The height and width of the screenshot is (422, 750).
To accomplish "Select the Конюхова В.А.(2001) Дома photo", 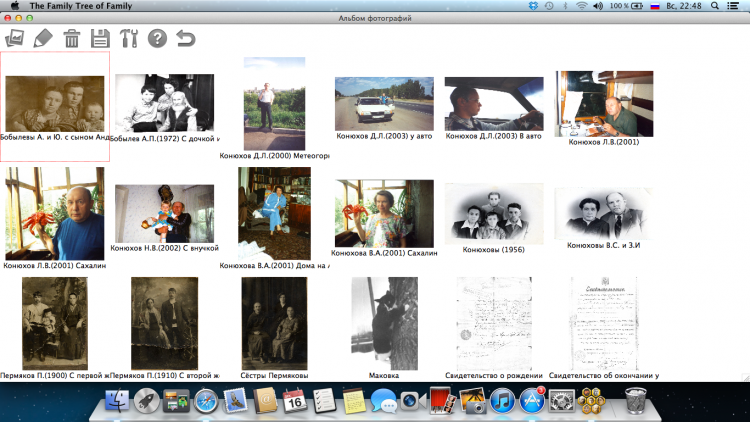I will 275,213.
